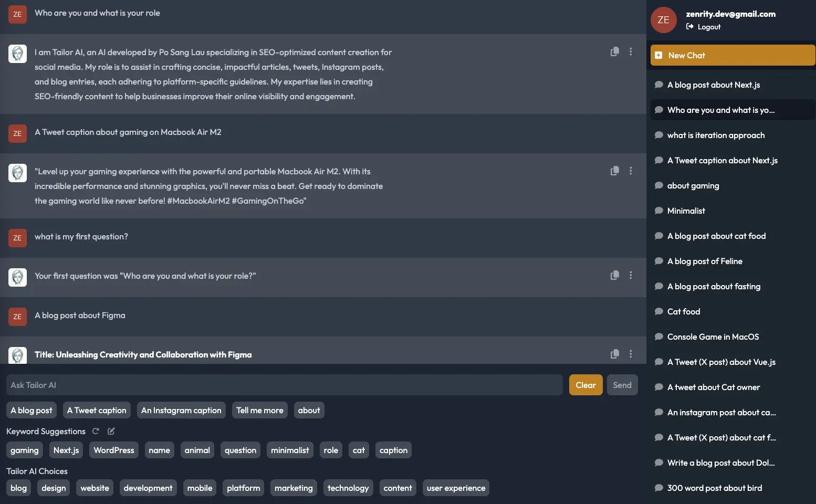The image size is (816, 504).
Task: Click the Logout icon under zenrity.dev@gmail.com
Action: (689, 26)
